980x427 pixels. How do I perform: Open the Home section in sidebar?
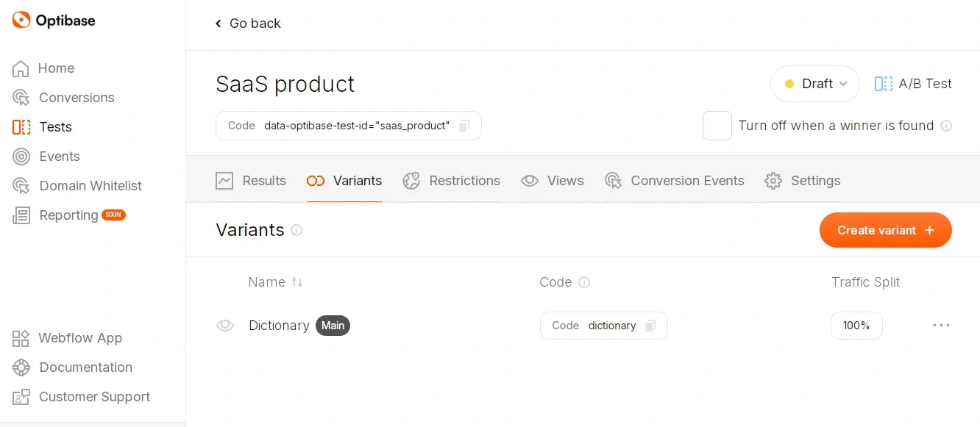click(56, 68)
